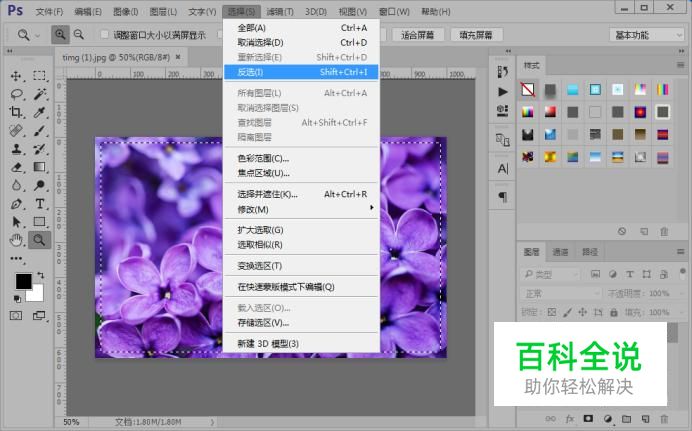
Task: Click the foreground black color swatch
Action: tap(22, 281)
